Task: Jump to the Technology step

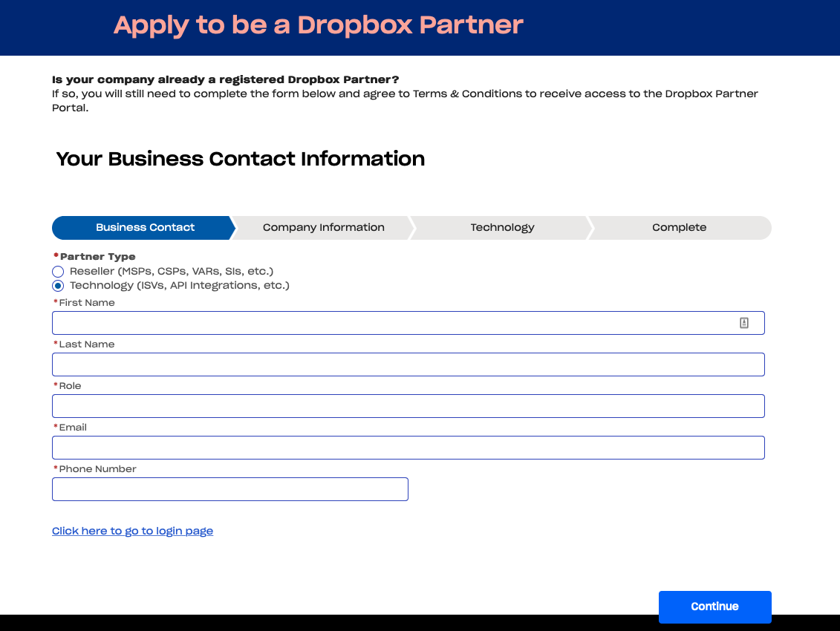Action: 502,228
